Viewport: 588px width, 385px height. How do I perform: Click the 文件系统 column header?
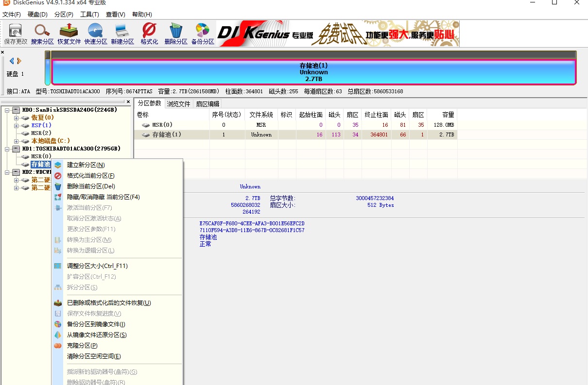[x=261, y=115]
